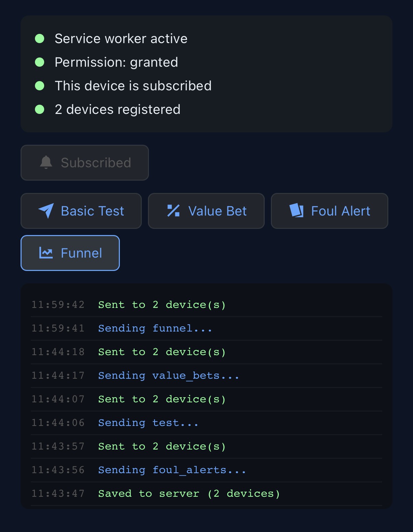The image size is (413, 532).
Task: Click the status dot for This device is subscribed
Action: (40, 86)
